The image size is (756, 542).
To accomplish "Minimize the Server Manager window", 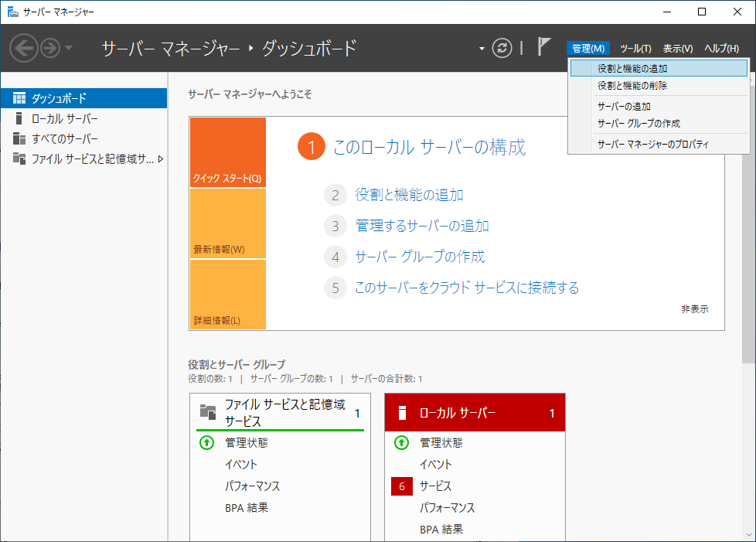I will tap(667, 12).
